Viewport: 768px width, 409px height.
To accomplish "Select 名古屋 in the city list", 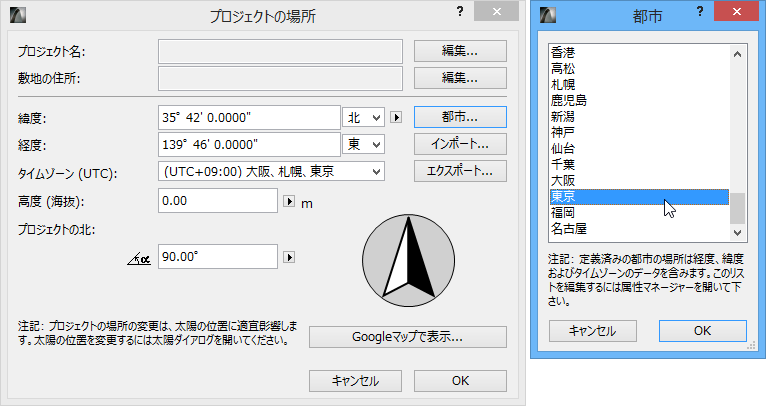I will click(639, 229).
